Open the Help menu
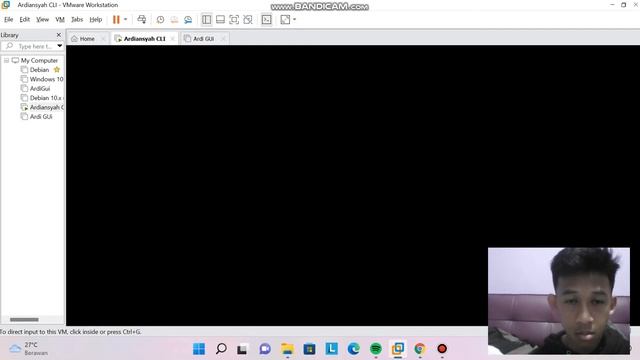 (x=96, y=19)
